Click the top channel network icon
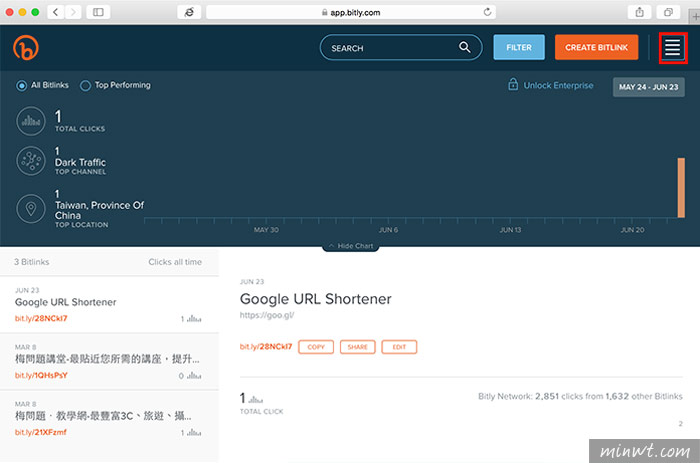The height and width of the screenshot is (463, 700). click(x=31, y=161)
